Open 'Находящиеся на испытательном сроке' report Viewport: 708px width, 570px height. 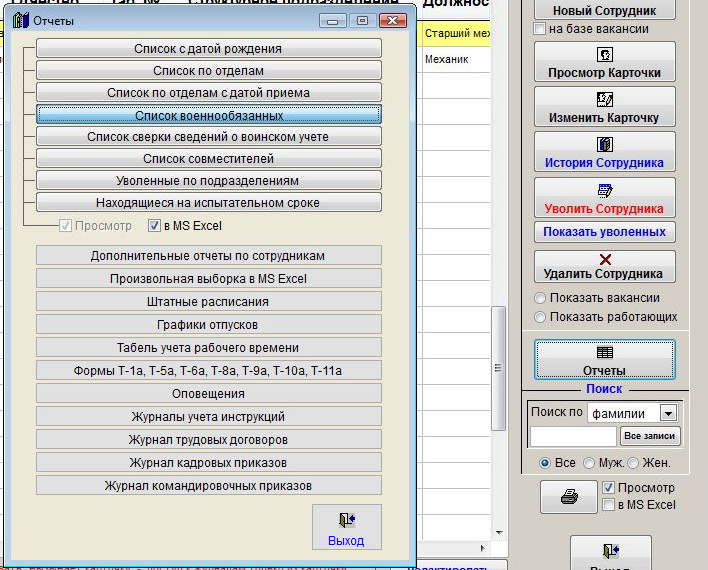209,202
